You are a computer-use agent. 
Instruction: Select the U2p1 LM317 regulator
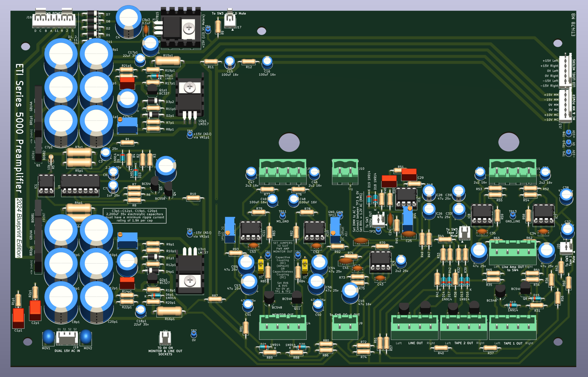[x=189, y=98]
